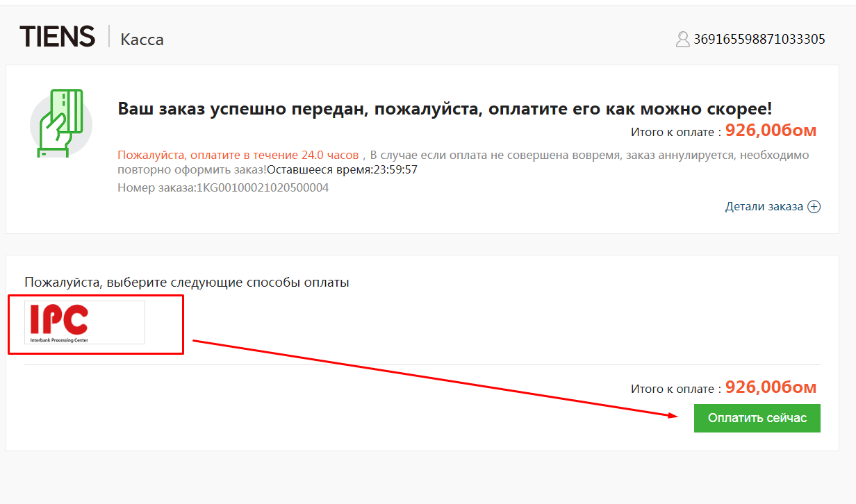Screen dimensions: 856x504
Task: Click the red 24.0 часов payment deadline warning
Action: 238,155
